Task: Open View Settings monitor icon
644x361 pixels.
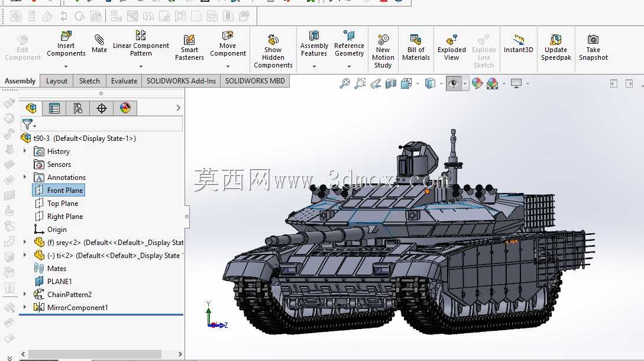Action: pyautogui.click(x=516, y=84)
